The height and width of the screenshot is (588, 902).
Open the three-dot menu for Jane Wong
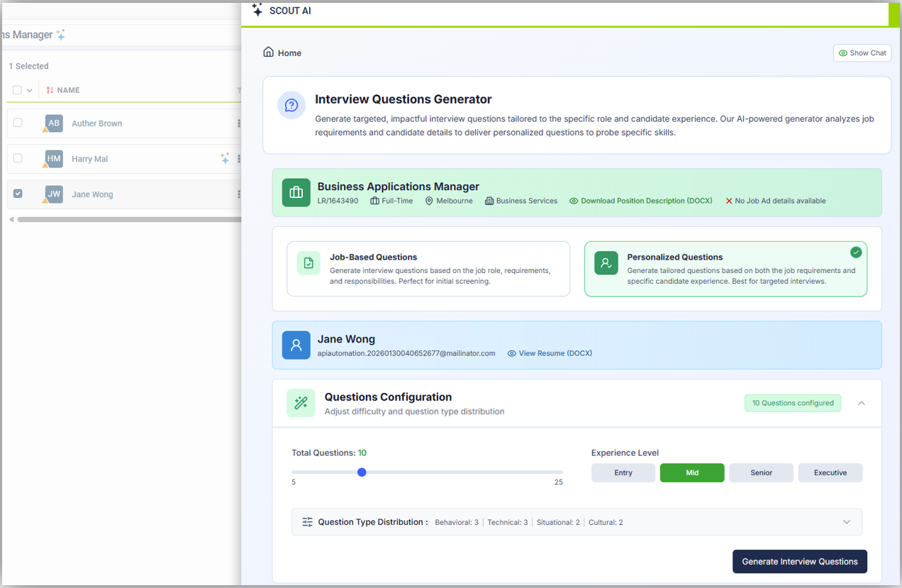point(239,194)
